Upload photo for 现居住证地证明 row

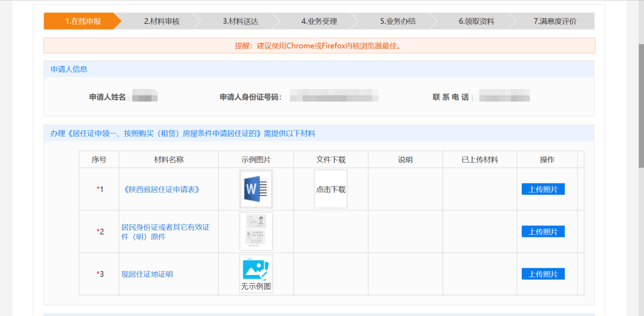(543, 274)
